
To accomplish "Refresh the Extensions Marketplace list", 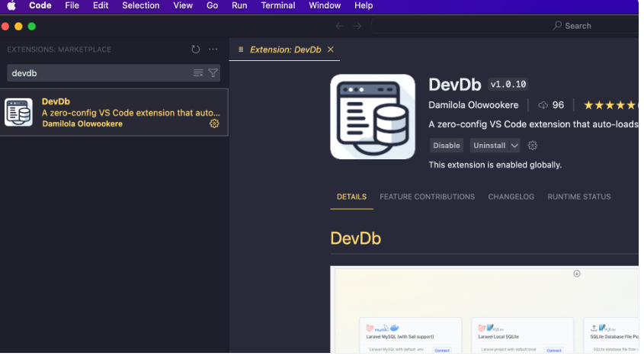I will click(196, 50).
